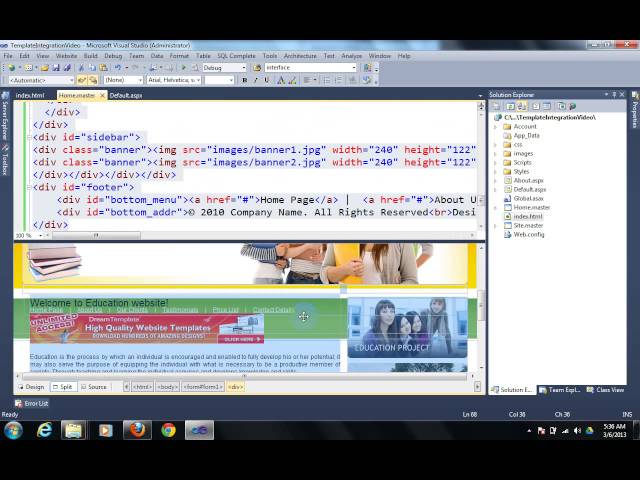Image resolution: width=640 pixels, height=480 pixels.
Task: Toggle Underline formatting button
Action: (267, 80)
